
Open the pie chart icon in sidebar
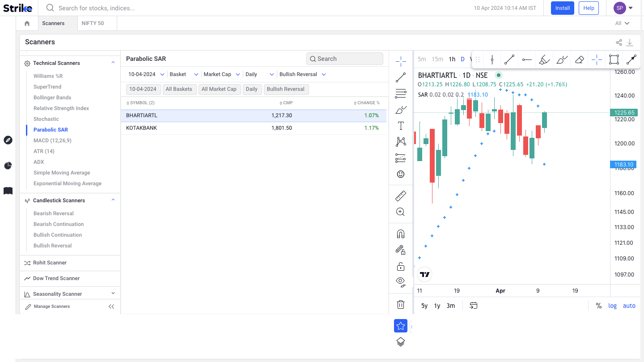pyautogui.click(x=8, y=166)
